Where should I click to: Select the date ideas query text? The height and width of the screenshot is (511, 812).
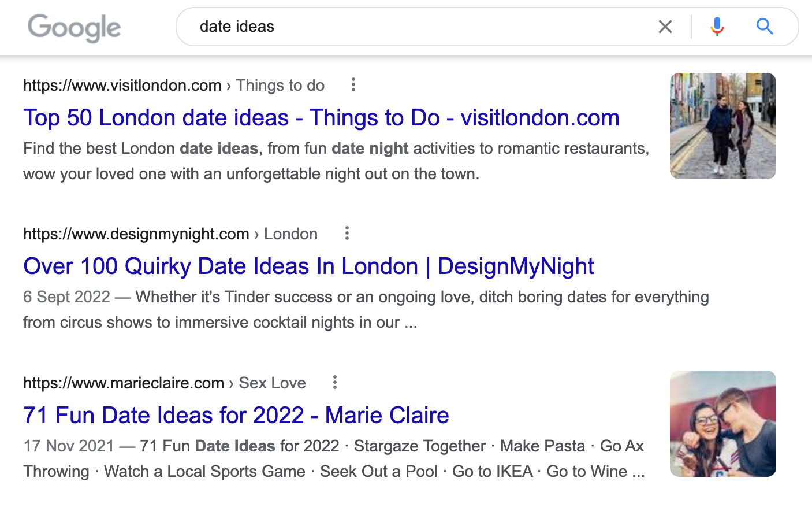[237, 26]
